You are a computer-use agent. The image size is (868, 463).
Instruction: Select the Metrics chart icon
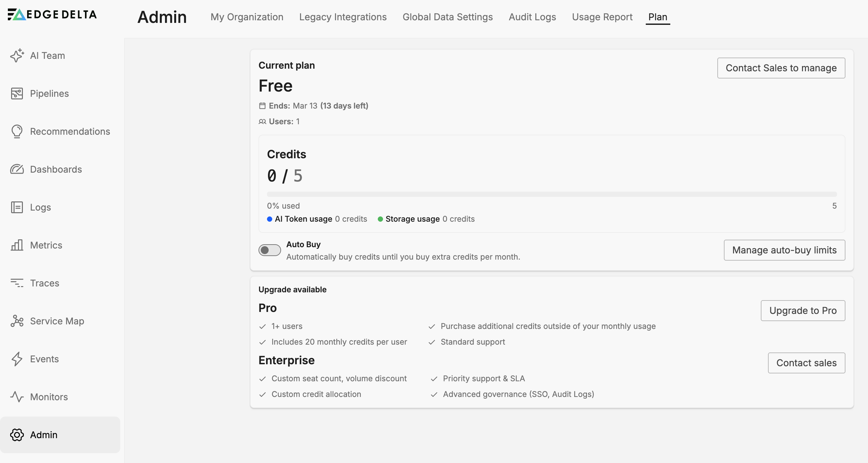click(17, 245)
